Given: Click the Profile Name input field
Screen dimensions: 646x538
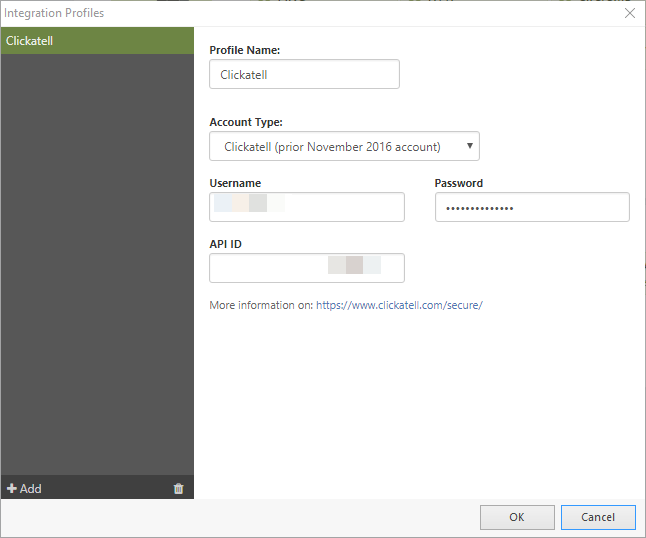Looking at the screenshot, I should point(304,74).
